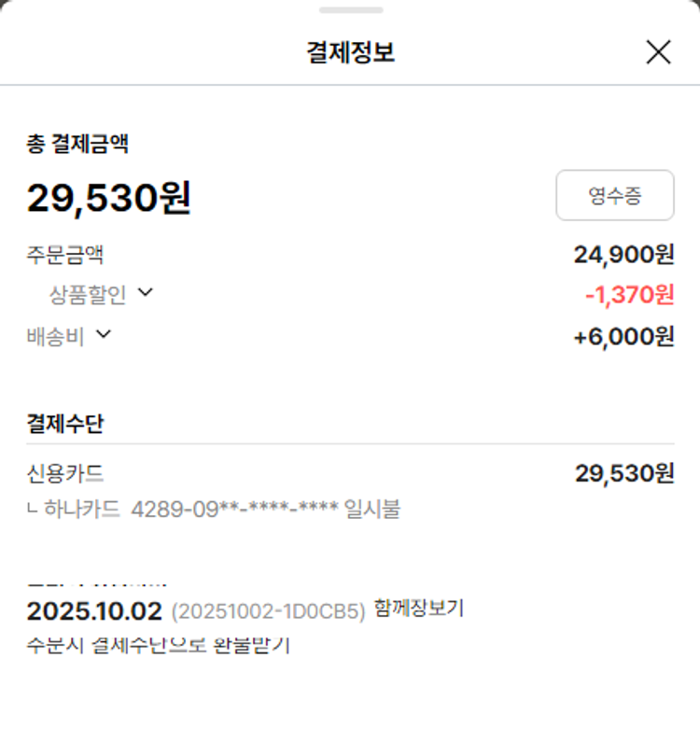Screen dimensions: 700x756
Task: Click the large bold 29,530원 total amount
Action: pos(108,198)
